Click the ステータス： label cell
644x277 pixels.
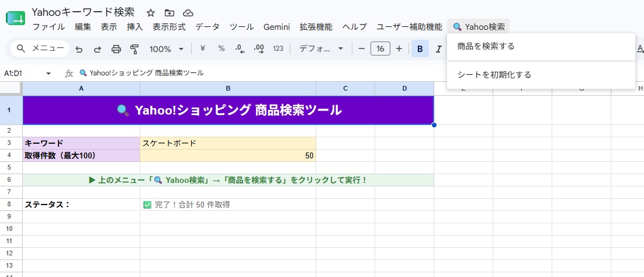pos(81,205)
